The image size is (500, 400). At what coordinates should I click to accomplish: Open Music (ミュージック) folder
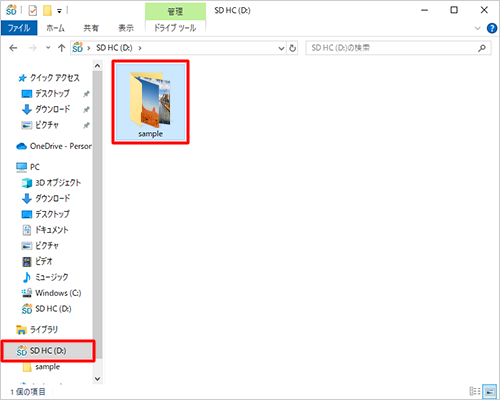[52, 277]
